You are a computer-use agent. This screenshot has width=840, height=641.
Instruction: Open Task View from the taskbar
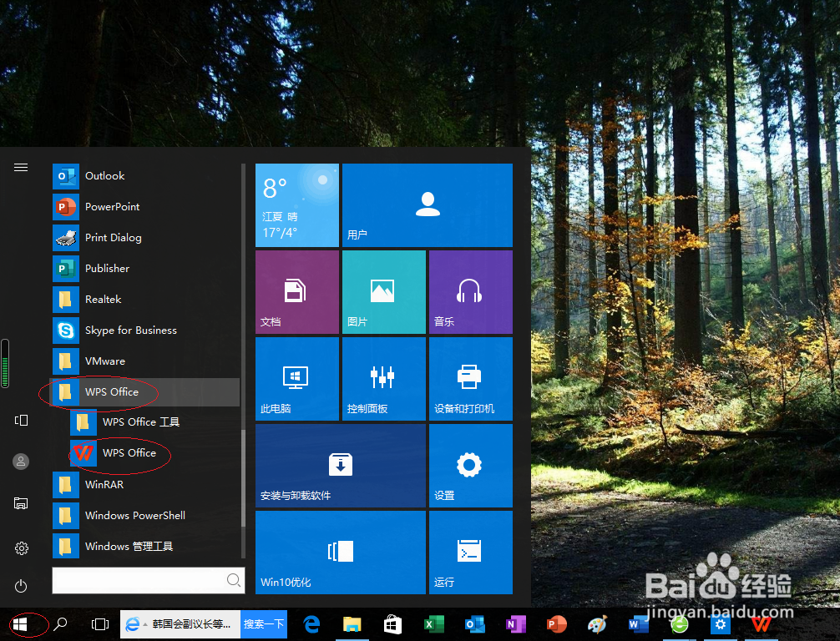100,623
